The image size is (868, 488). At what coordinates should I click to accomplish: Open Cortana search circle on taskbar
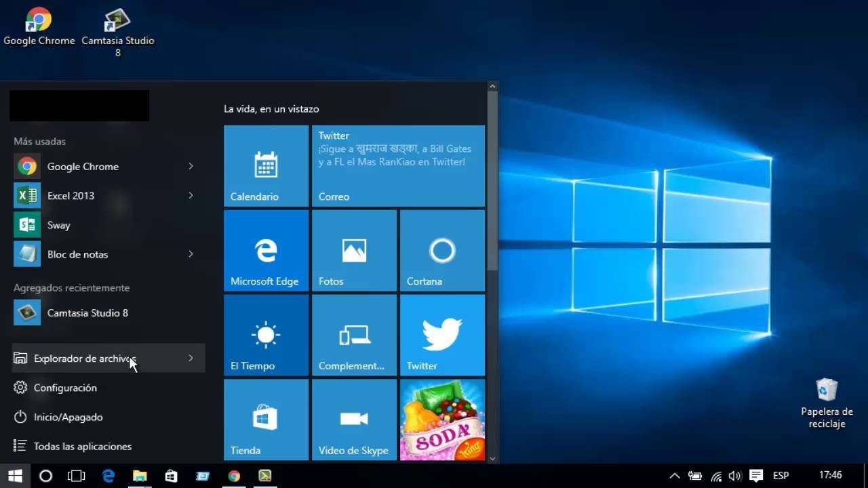point(45,476)
